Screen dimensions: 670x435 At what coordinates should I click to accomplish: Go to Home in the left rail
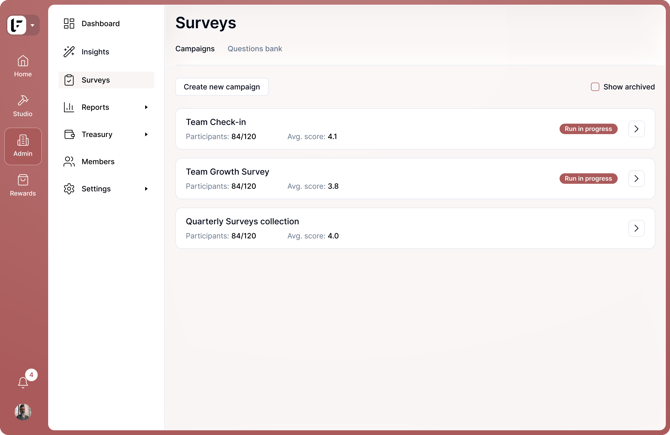pos(23,66)
